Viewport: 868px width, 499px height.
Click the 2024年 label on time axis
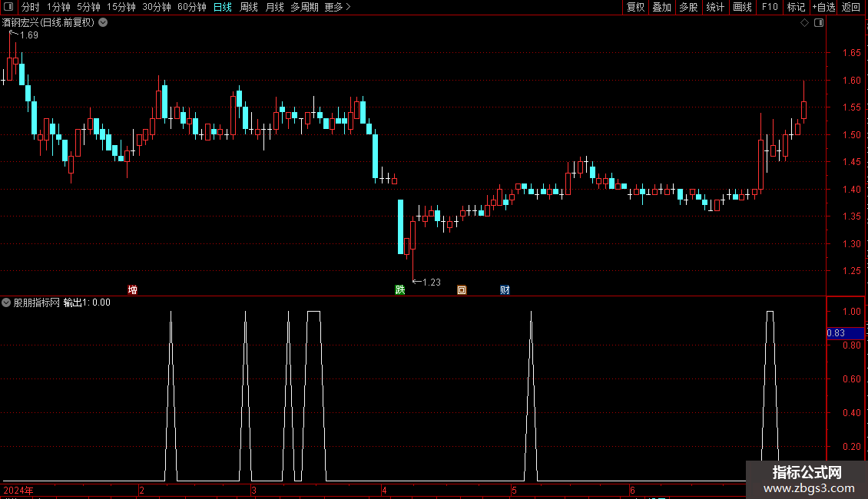pos(18,491)
